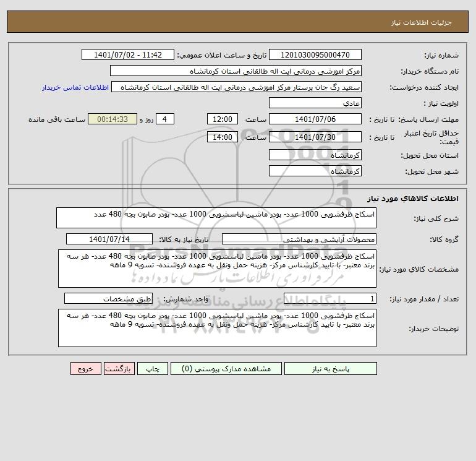Viewport: 476px width, 461px height.
Task: Click the 'استان محل تحویل:' label
Action: point(430,155)
